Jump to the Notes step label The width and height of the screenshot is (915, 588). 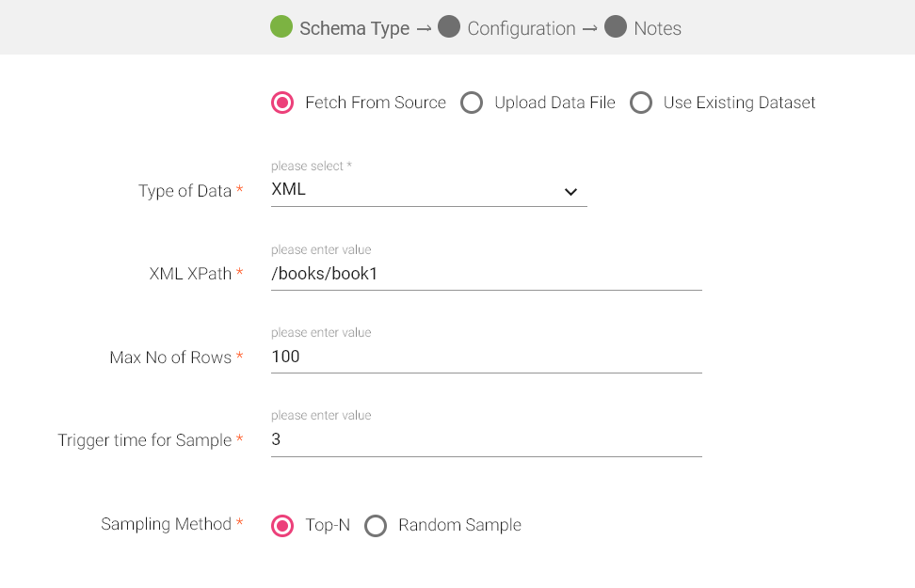pos(657,28)
